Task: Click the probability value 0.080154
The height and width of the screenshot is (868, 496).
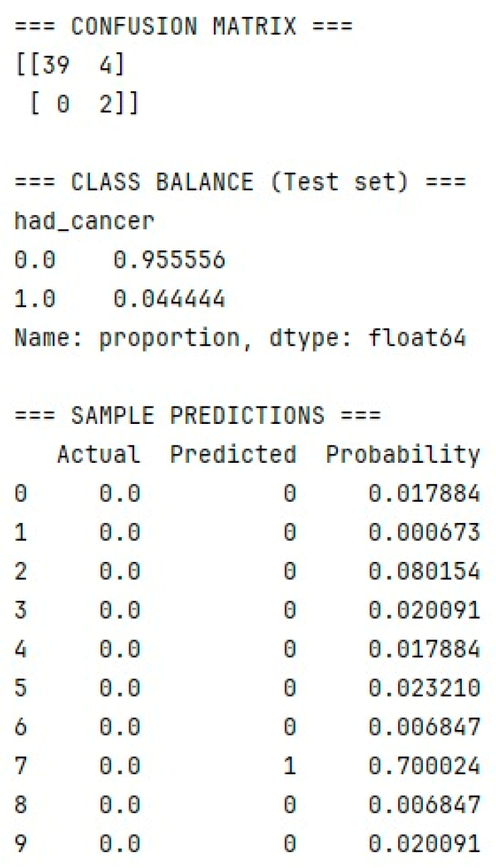Action: pos(424,572)
